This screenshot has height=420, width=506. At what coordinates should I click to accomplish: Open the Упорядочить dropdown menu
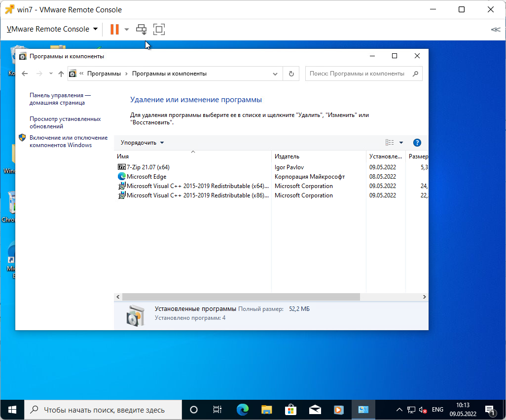click(x=142, y=143)
